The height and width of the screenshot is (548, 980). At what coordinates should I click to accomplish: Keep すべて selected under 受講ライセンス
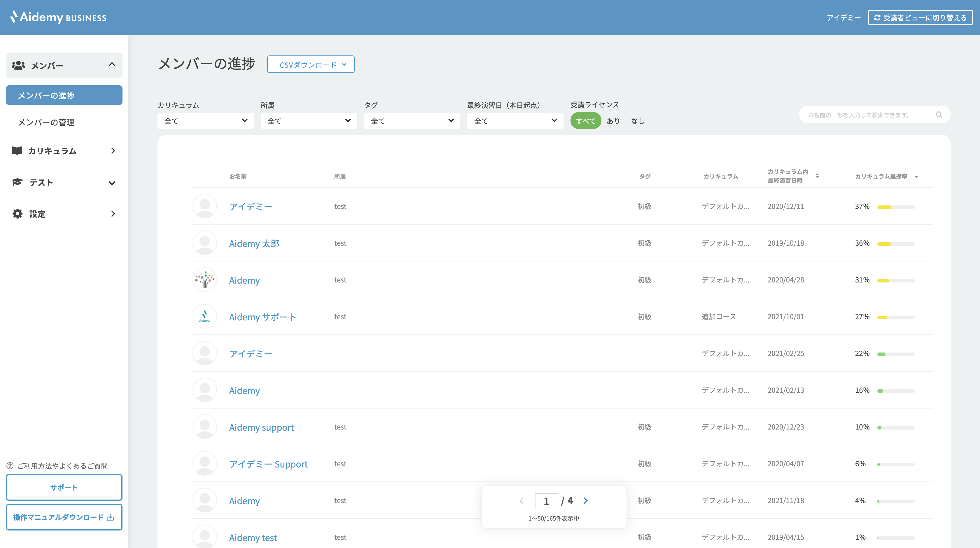(585, 121)
